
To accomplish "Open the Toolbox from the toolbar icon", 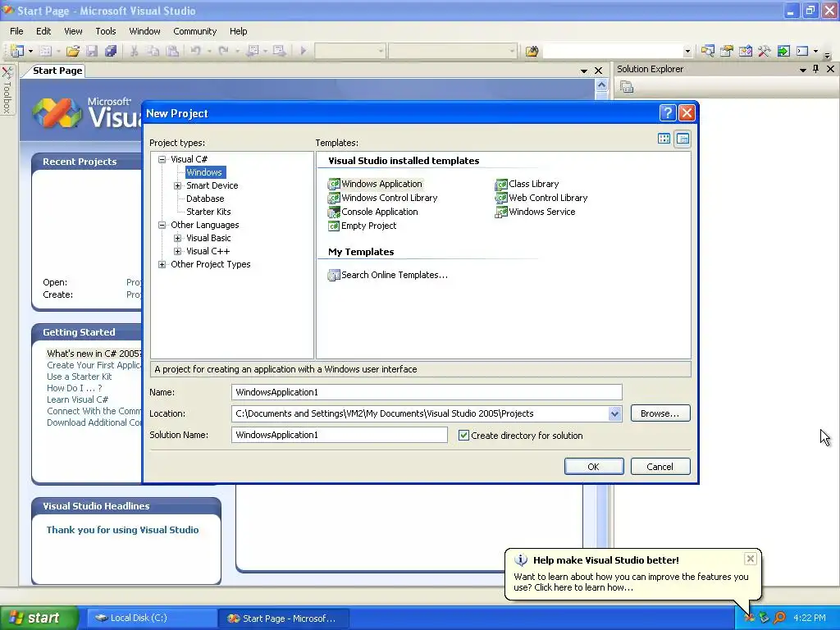I will tap(765, 51).
